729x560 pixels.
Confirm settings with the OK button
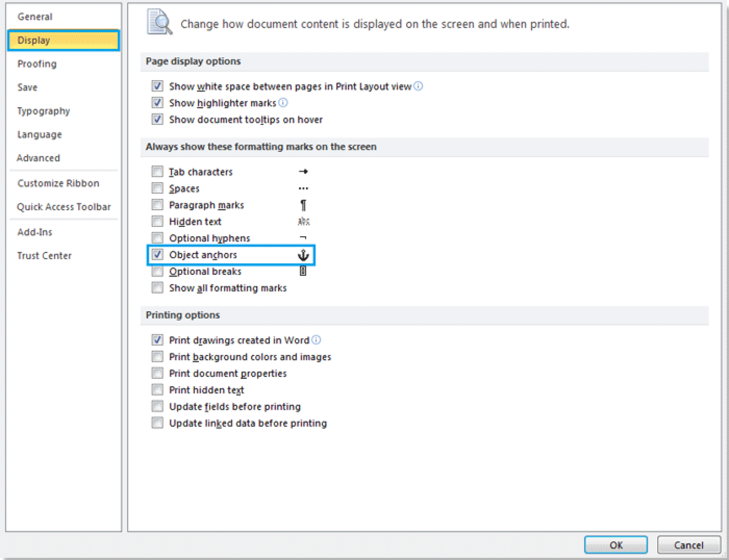(616, 545)
